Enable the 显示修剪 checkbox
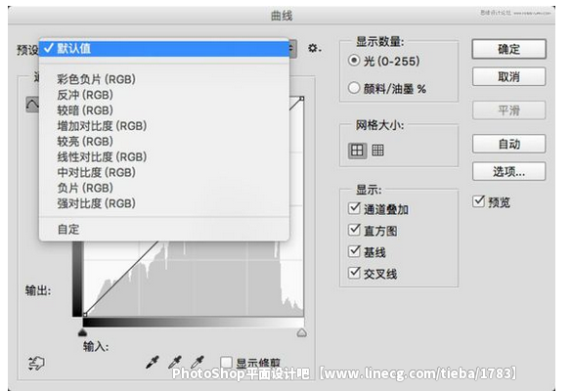Viewport: 571px width, 392px height. (227, 363)
